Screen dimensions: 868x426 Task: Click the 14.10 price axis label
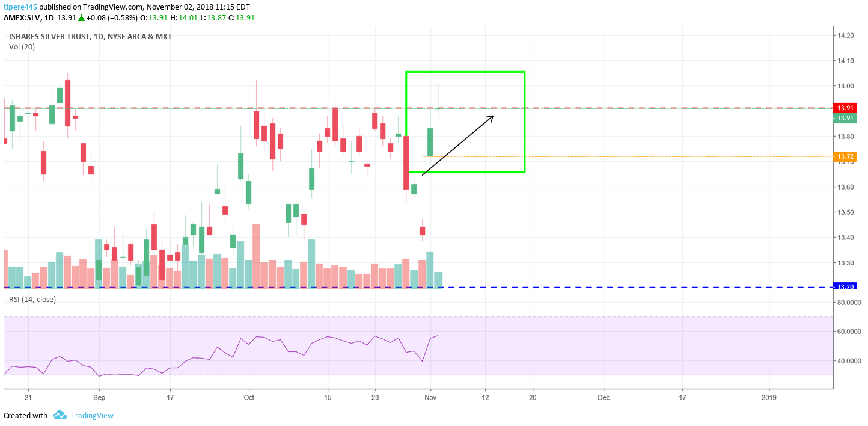point(846,61)
